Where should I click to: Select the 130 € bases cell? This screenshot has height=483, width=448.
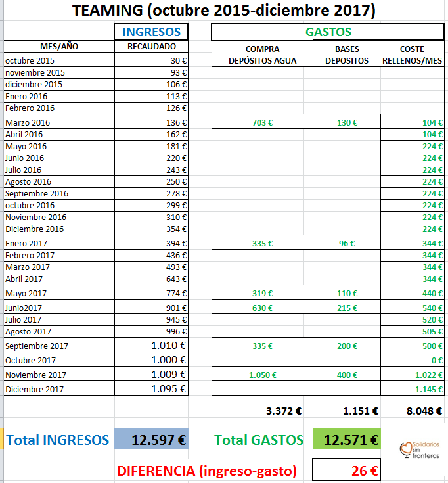[x=347, y=122]
